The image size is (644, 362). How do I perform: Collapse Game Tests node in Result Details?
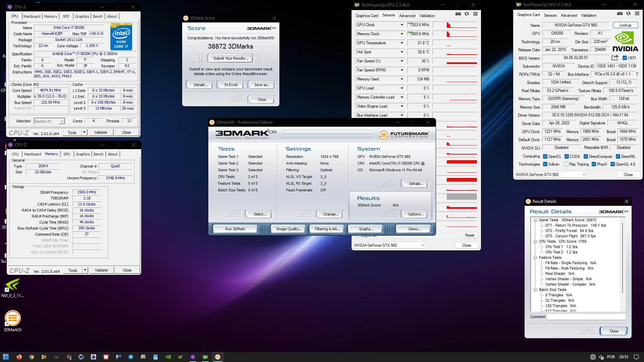[535, 220]
